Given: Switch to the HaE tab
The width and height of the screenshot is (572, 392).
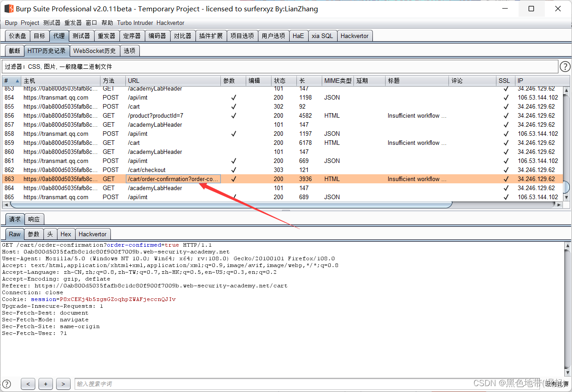Looking at the screenshot, I should [x=298, y=36].
